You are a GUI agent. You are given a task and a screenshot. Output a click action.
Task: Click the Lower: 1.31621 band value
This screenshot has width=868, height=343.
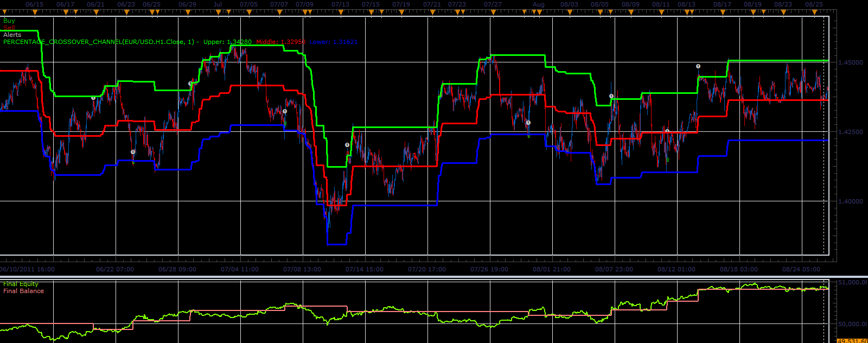334,42
